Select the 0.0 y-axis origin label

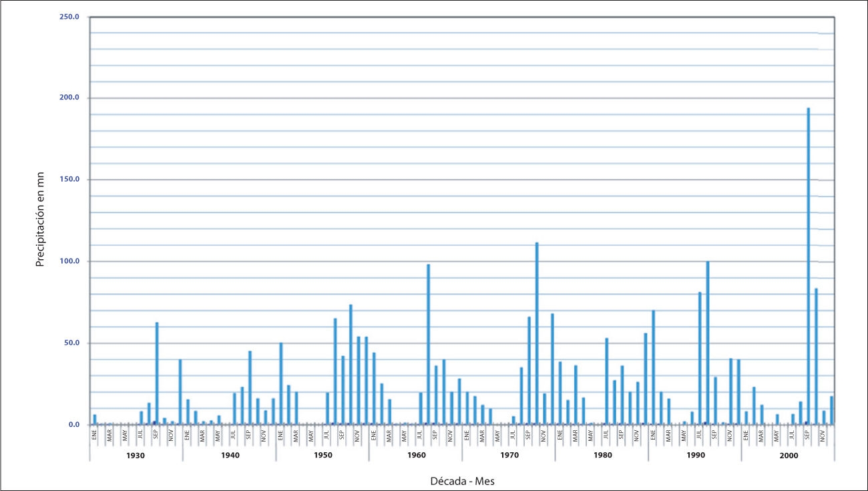73,425
